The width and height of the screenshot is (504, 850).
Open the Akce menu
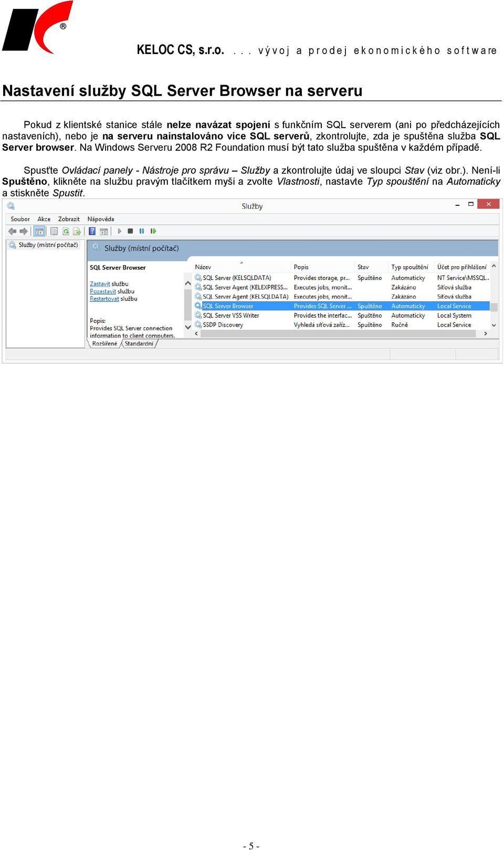pyautogui.click(x=44, y=219)
